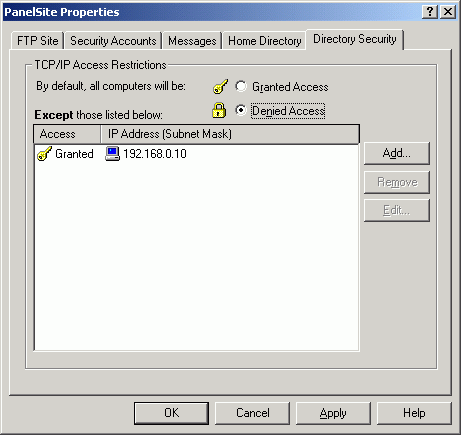Close the PanelSite Properties dialog
The height and width of the screenshot is (435, 461).
click(448, 12)
